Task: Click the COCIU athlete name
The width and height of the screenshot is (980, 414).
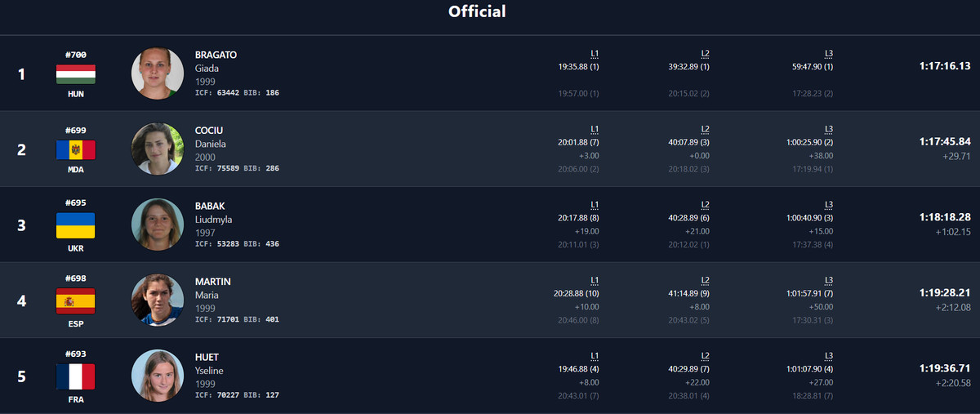Action: pos(209,131)
